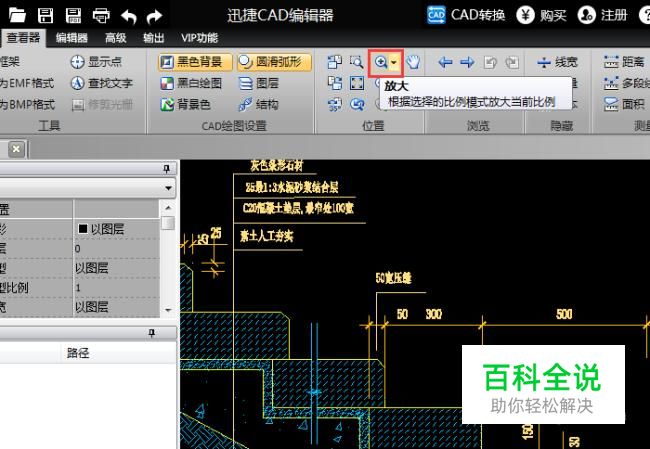
Task: Switch to the 查看器 tab
Action: click(x=23, y=38)
